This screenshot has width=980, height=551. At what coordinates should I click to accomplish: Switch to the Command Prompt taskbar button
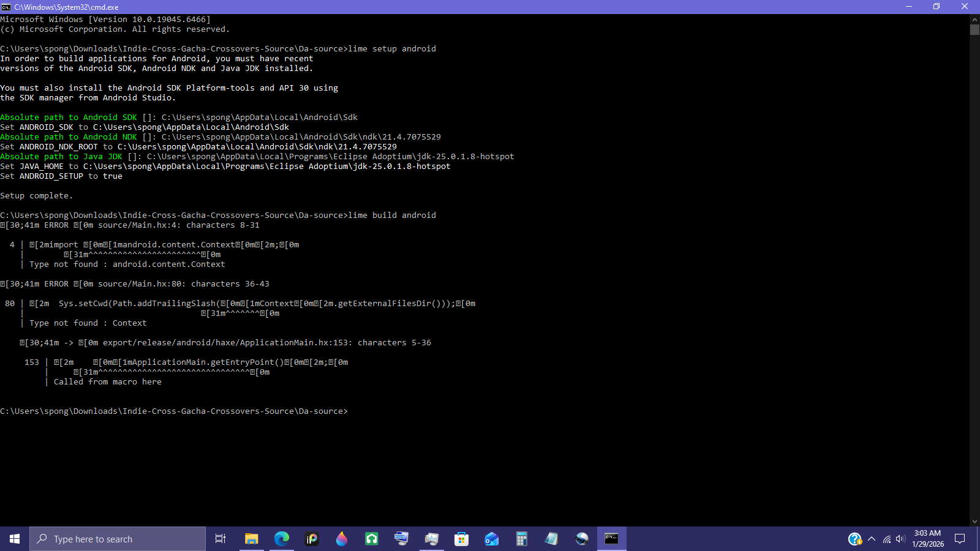(611, 539)
